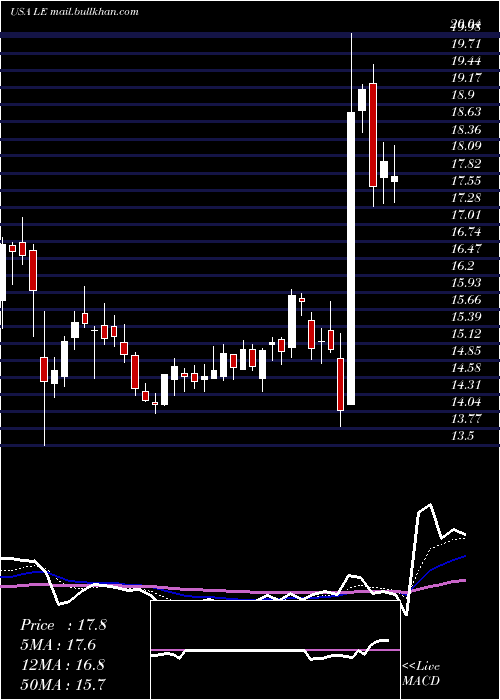The height and width of the screenshot is (700, 500).
Task: Click the 13.5 price axis label
Action: 463,437
